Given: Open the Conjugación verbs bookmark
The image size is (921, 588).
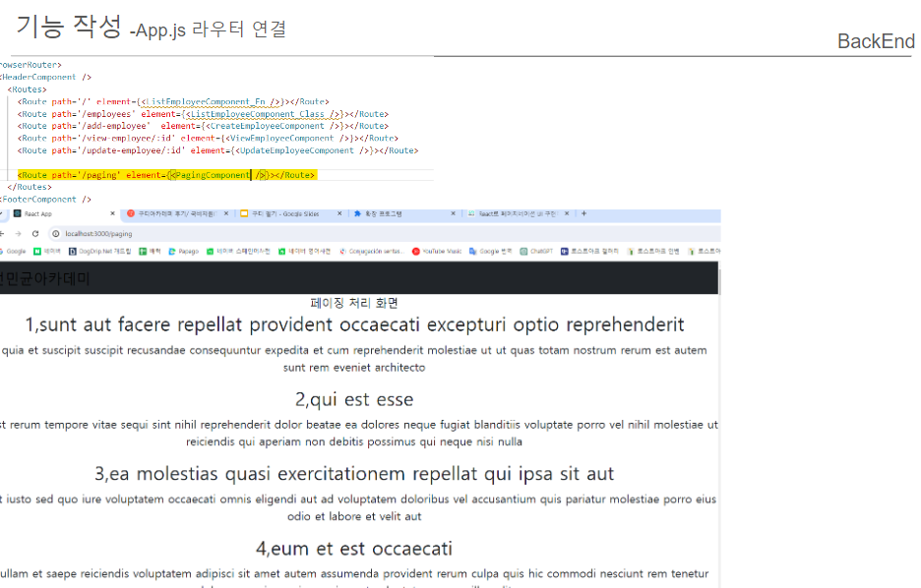Looking at the screenshot, I should pos(372,251).
